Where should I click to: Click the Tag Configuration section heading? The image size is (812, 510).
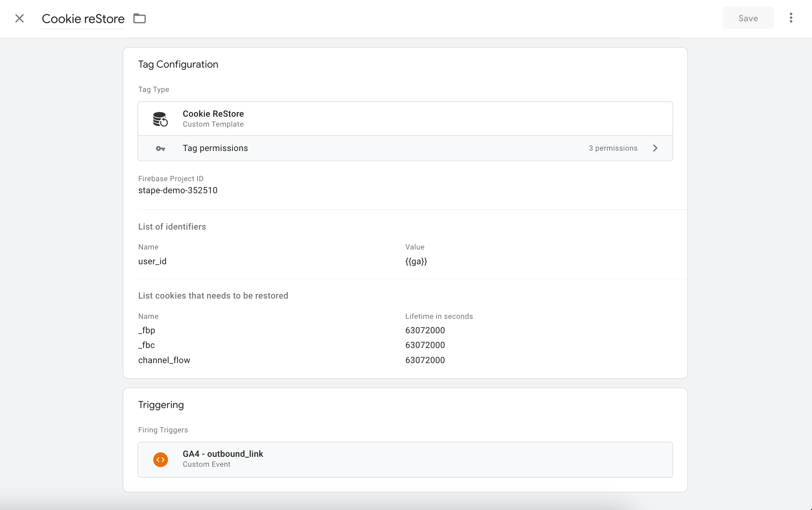point(178,65)
